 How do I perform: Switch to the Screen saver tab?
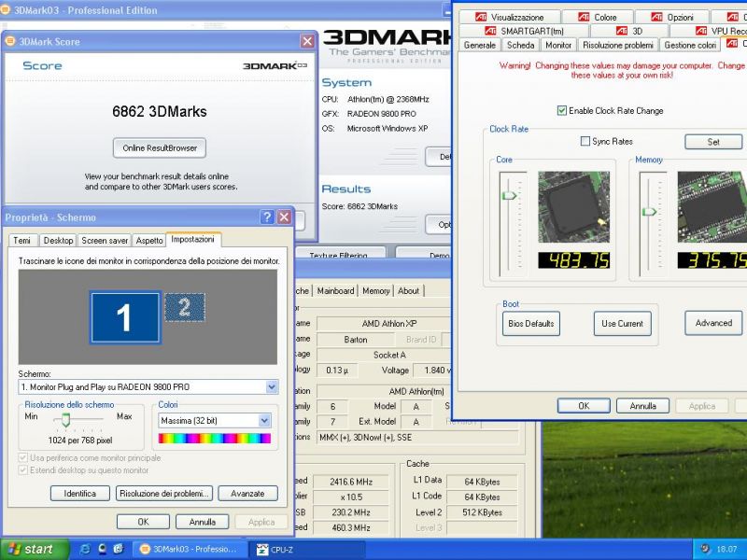pyautogui.click(x=104, y=240)
